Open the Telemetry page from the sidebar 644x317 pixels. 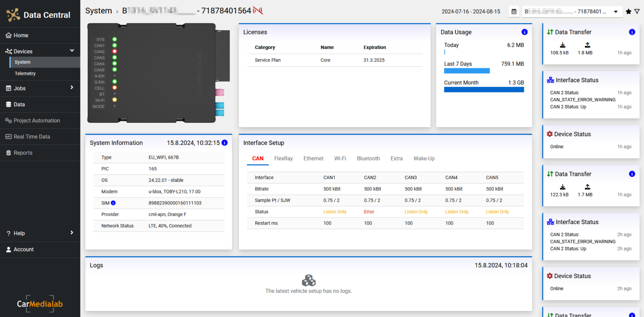[x=25, y=73]
